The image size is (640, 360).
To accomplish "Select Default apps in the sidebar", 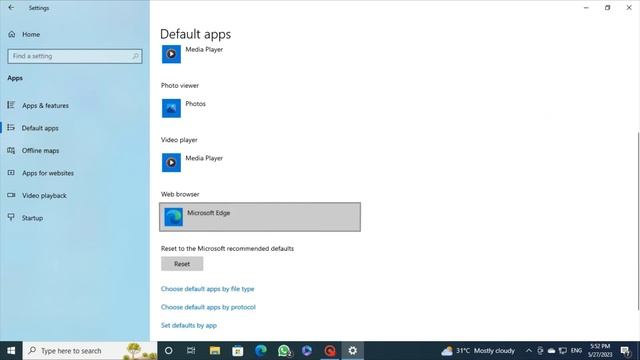I will coord(40,128).
